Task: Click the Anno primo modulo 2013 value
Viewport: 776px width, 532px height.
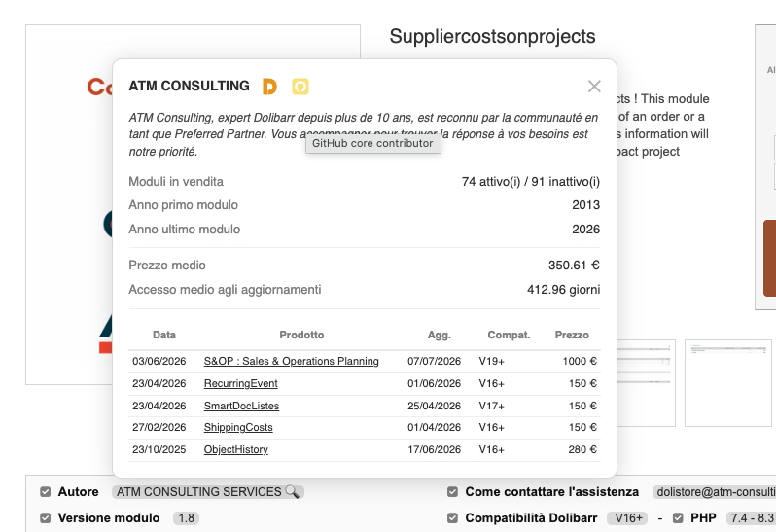Action: click(x=586, y=205)
